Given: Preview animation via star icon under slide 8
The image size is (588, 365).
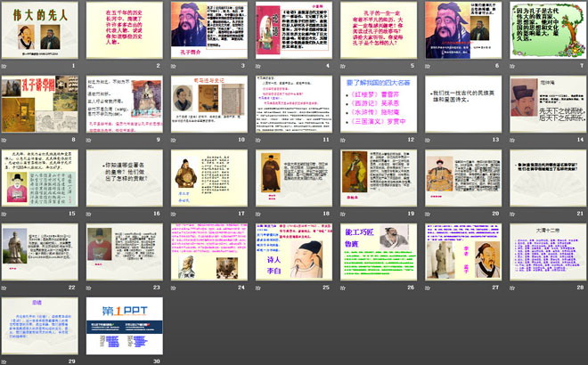Looking at the screenshot, I should [4, 140].
